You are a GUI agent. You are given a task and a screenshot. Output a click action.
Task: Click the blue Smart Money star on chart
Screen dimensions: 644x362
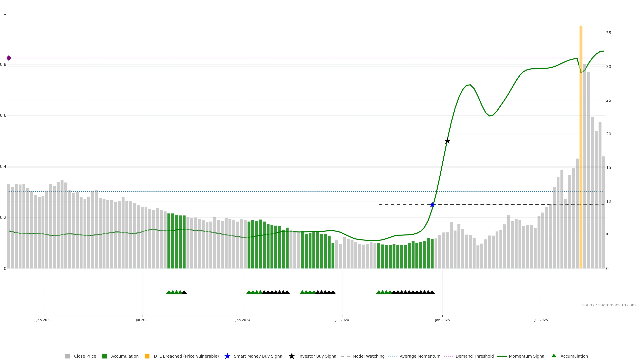pyautogui.click(x=432, y=205)
